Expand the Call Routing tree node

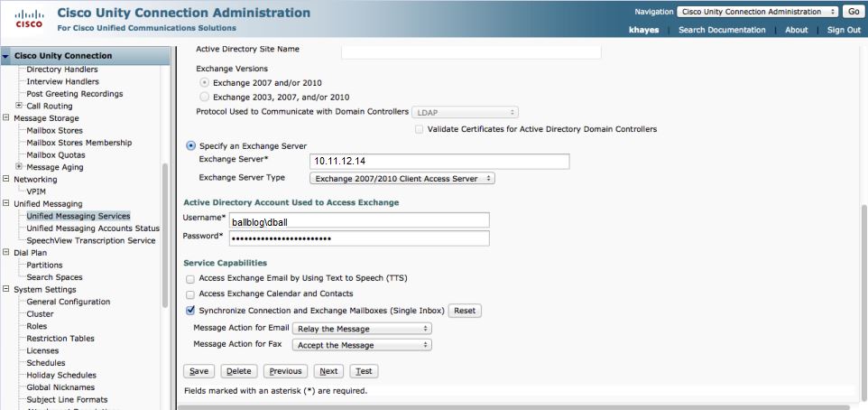20,106
